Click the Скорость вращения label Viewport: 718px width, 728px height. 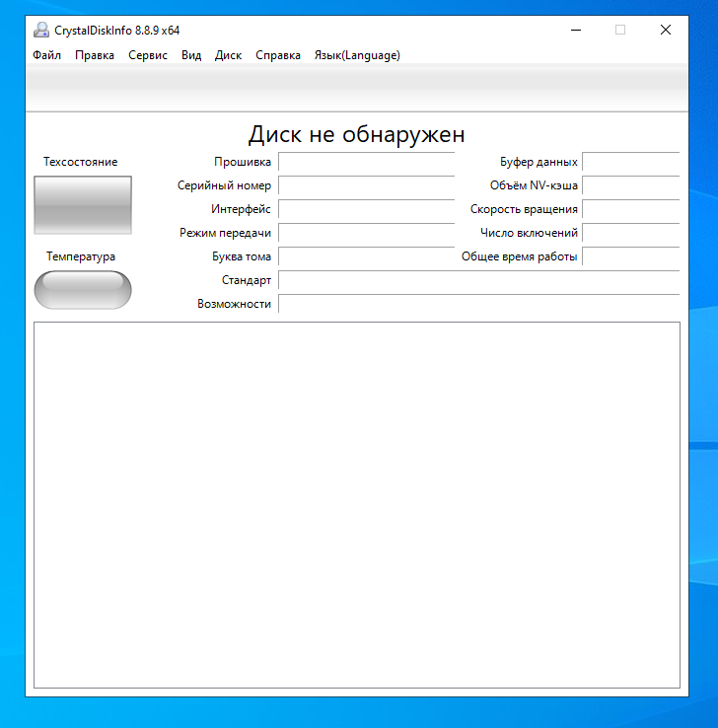tap(524, 209)
